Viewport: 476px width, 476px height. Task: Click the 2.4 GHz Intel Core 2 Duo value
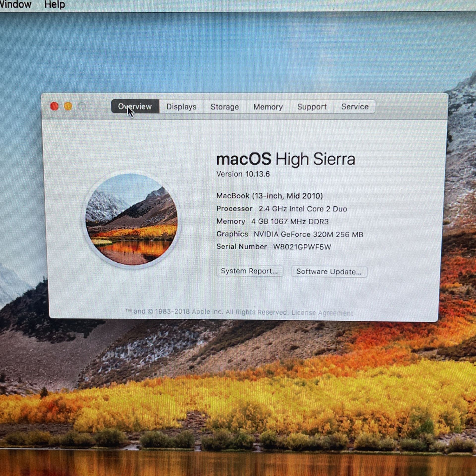point(303,209)
